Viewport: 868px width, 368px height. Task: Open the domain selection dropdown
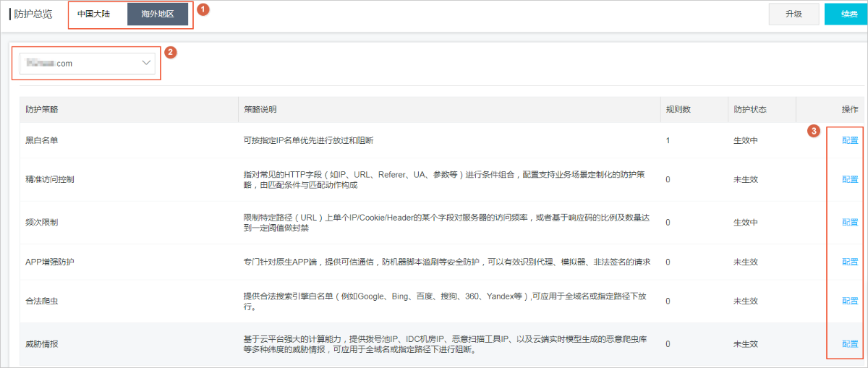tap(88, 63)
